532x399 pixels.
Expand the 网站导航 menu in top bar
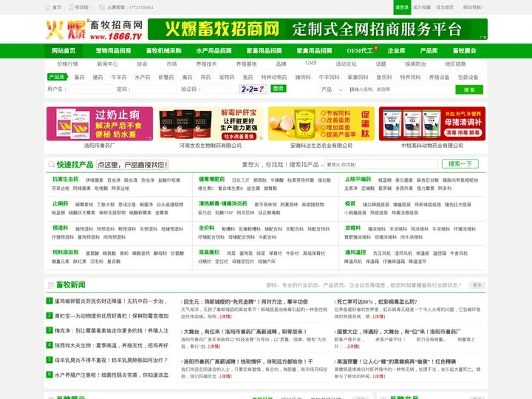pyautogui.click(x=473, y=7)
